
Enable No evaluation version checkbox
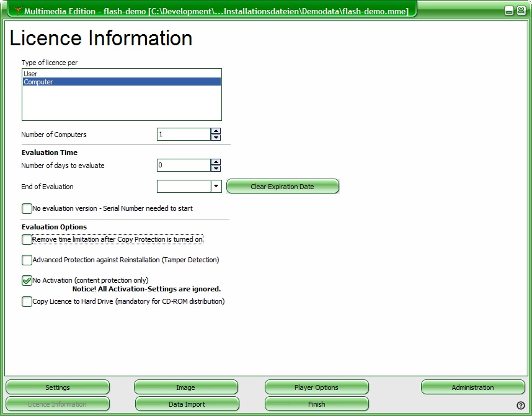click(x=27, y=209)
